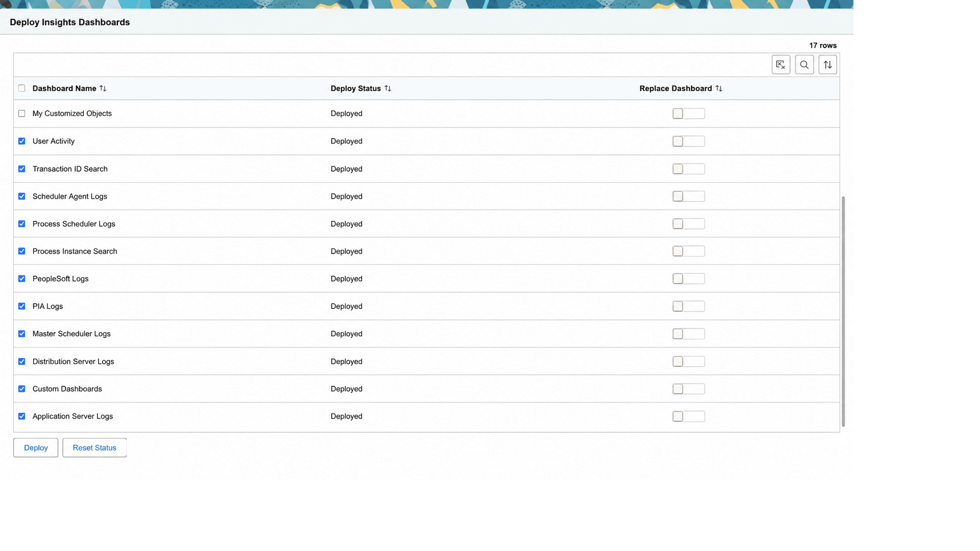The height and width of the screenshot is (551, 980).
Task: Uncheck the User Activity checkbox
Action: [21, 141]
